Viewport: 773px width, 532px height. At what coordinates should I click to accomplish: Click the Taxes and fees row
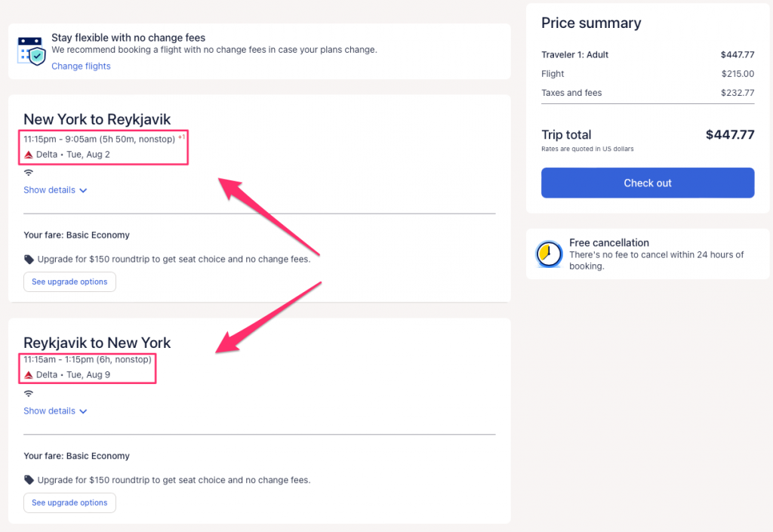647,93
